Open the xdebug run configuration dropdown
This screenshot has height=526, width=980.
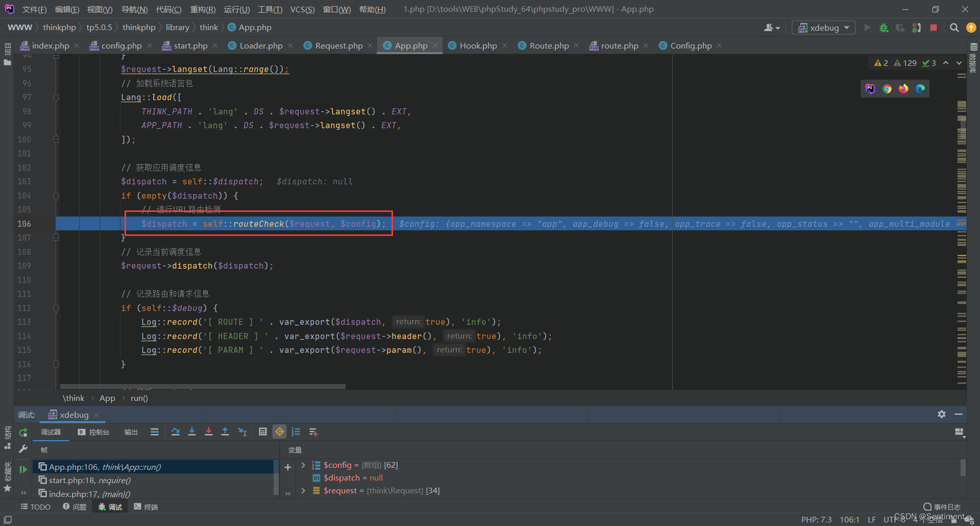[x=823, y=28]
